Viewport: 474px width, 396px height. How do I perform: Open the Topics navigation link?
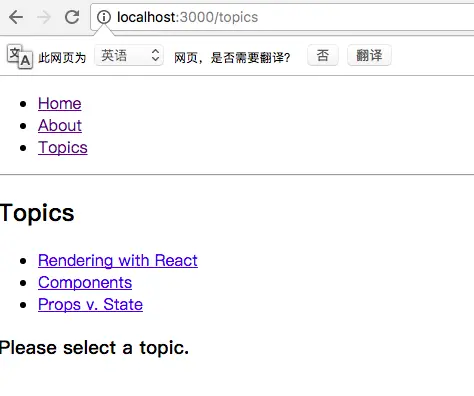[x=63, y=148]
